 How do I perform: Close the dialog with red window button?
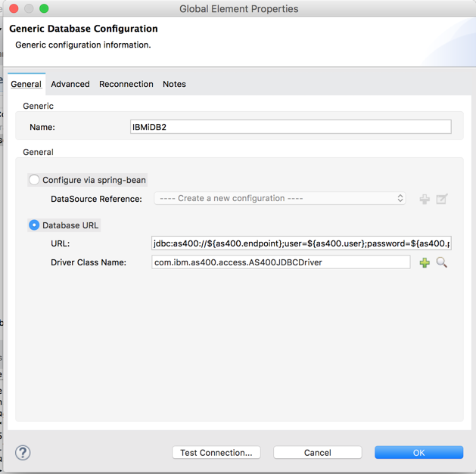[x=14, y=8]
